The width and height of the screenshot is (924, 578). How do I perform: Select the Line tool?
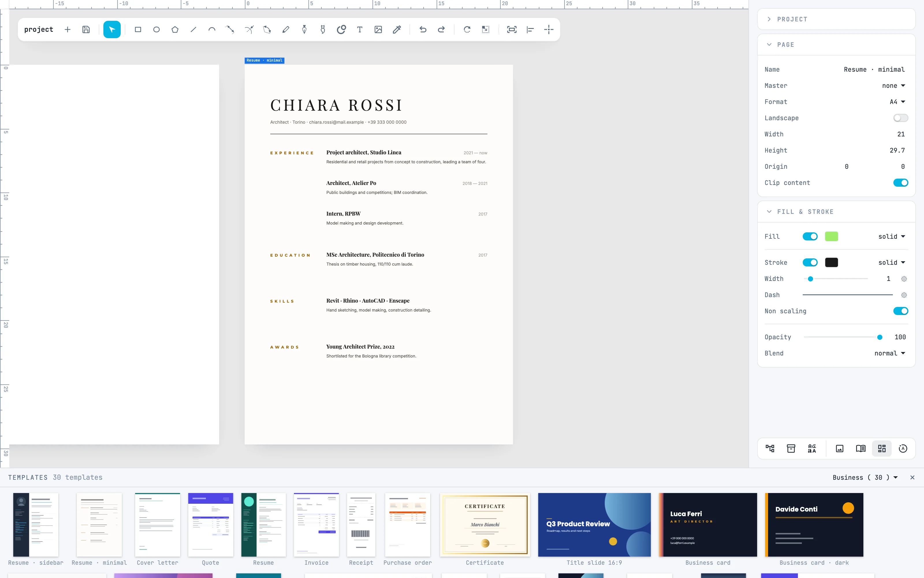click(193, 29)
